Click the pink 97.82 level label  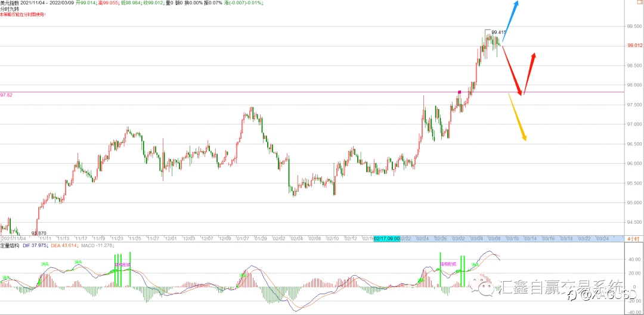(x=7, y=95)
